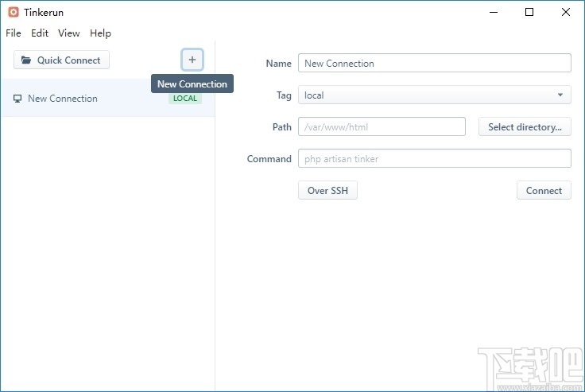The width and height of the screenshot is (585, 392).
Task: Maximize the Tinkerun window
Action: [x=529, y=12]
